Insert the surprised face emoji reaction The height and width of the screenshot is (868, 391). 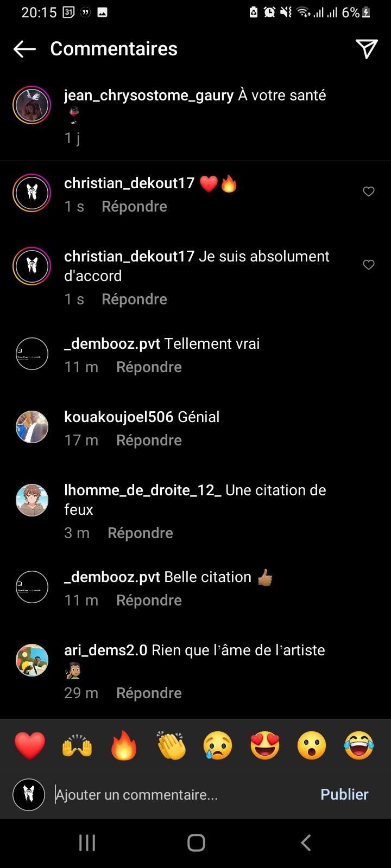pyautogui.click(x=312, y=745)
